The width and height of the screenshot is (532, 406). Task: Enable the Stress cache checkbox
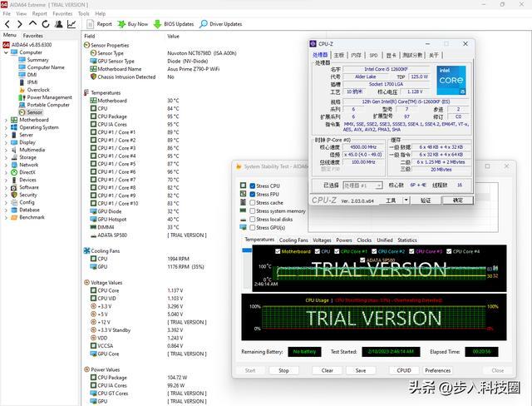[x=253, y=203]
